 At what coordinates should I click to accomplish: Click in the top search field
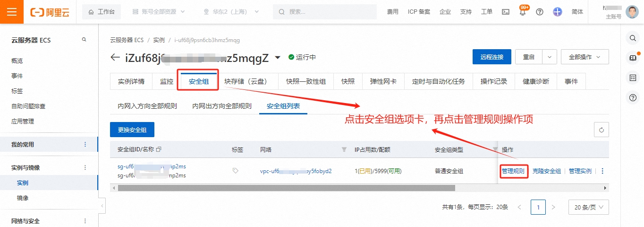coord(325,12)
